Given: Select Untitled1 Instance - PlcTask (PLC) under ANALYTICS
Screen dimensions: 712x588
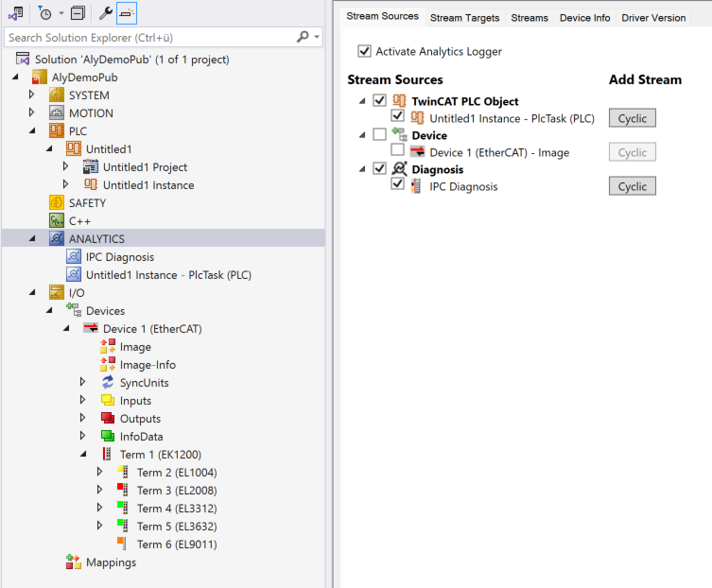Looking at the screenshot, I should pos(168,275).
